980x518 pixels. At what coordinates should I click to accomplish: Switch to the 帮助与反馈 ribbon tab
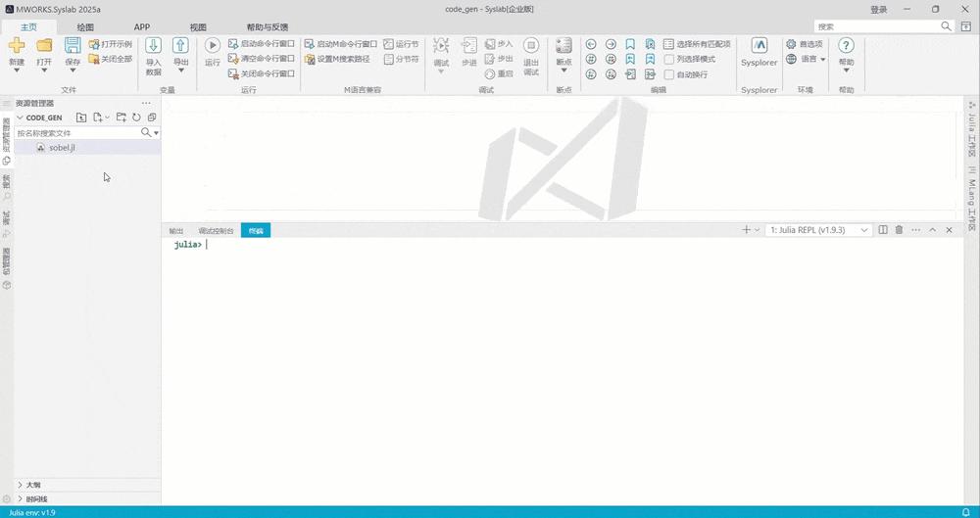click(x=268, y=26)
